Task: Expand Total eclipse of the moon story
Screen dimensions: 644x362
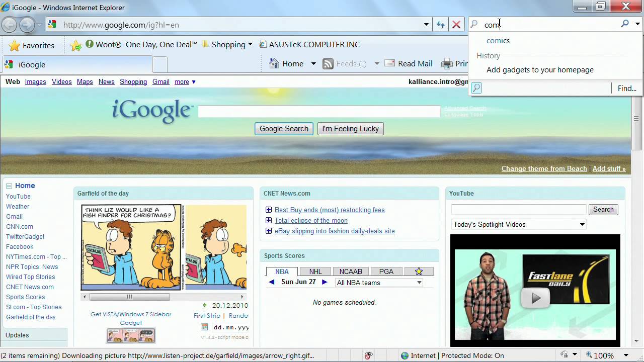Action: click(x=269, y=221)
